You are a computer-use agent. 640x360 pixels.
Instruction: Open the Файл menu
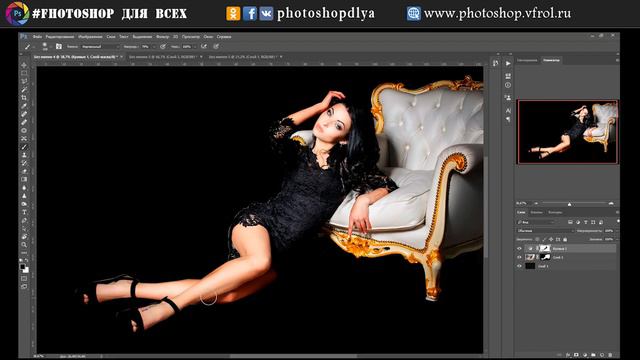click(x=37, y=37)
